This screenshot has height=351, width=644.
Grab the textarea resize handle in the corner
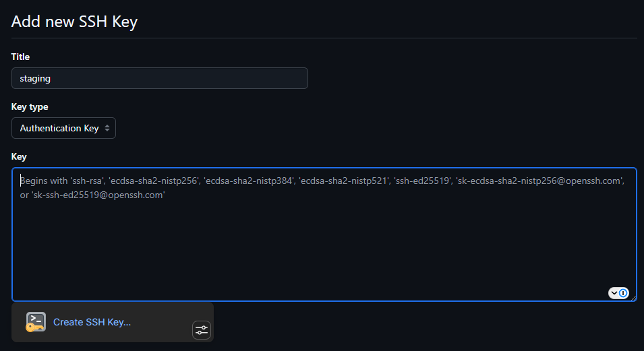pyautogui.click(x=634, y=298)
